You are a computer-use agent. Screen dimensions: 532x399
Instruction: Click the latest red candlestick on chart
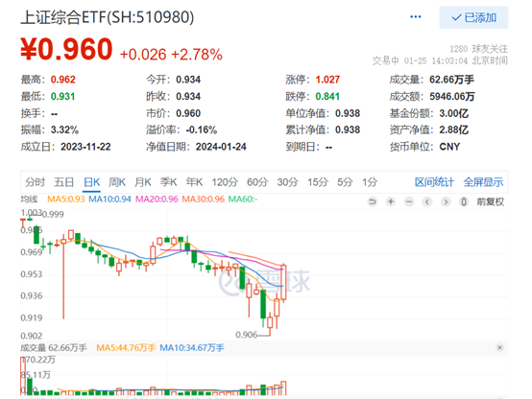point(283,282)
